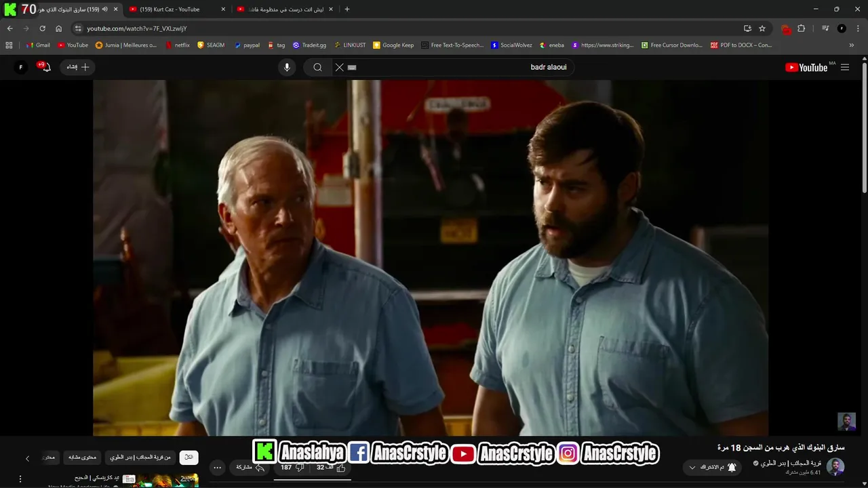Like the video with the thumbs-up button
868x488 pixels.
[332, 468]
